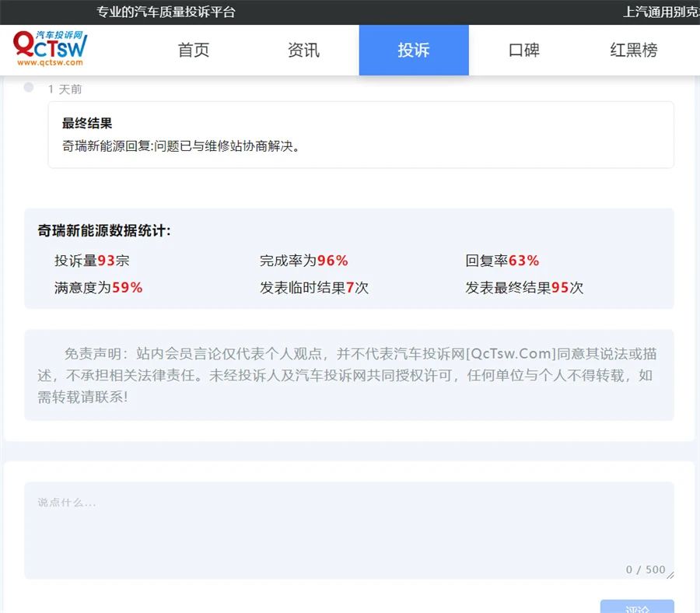The width and height of the screenshot is (700, 613).
Task: Click the 投诉量93宗 statistic
Action: (92, 261)
